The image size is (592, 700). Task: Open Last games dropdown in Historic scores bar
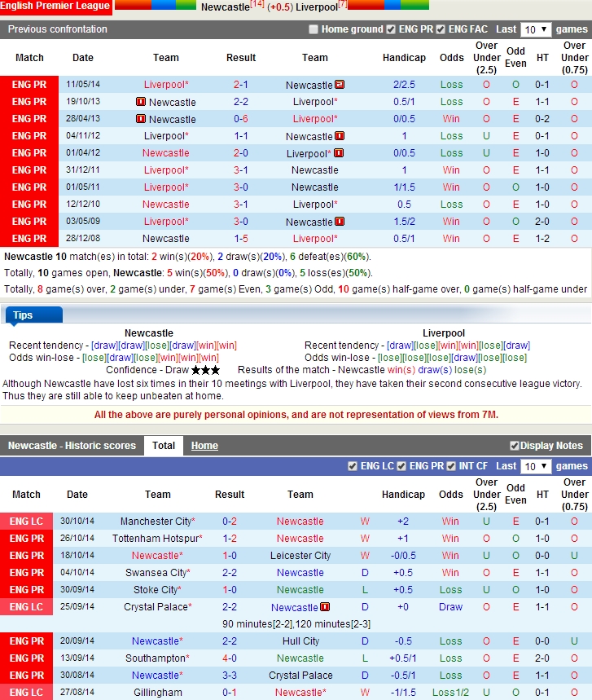pyautogui.click(x=535, y=466)
